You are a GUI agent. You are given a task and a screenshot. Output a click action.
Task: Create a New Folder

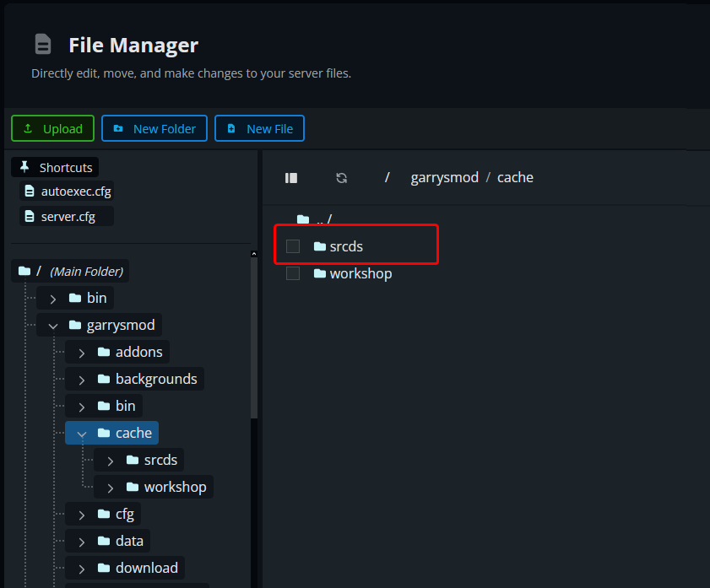(x=154, y=128)
